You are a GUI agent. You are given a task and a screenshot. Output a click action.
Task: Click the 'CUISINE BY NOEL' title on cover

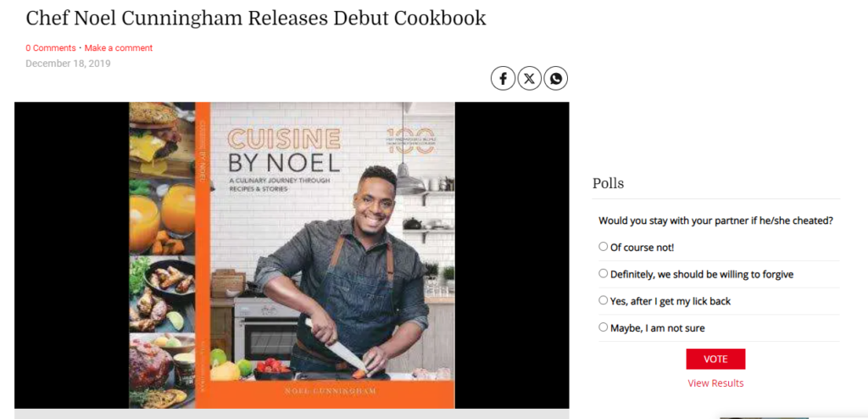tap(283, 149)
